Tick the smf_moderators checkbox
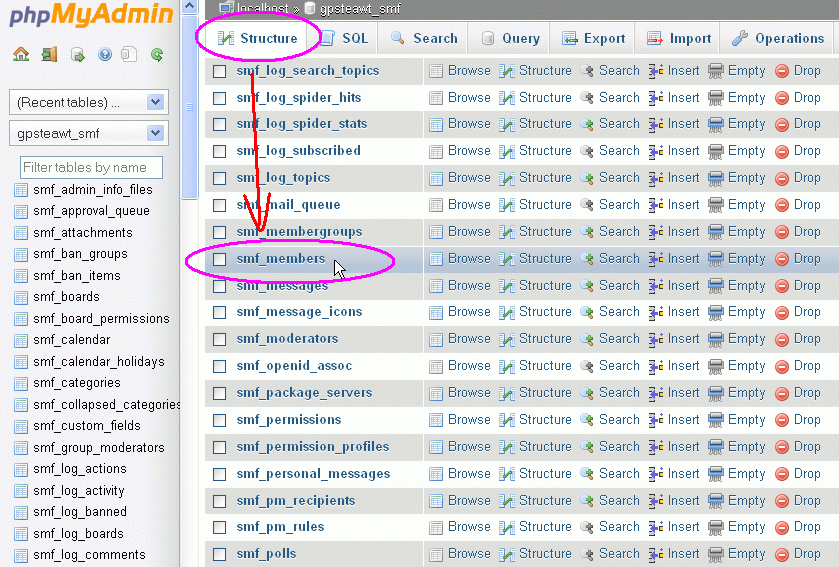The image size is (839, 567). (219, 340)
